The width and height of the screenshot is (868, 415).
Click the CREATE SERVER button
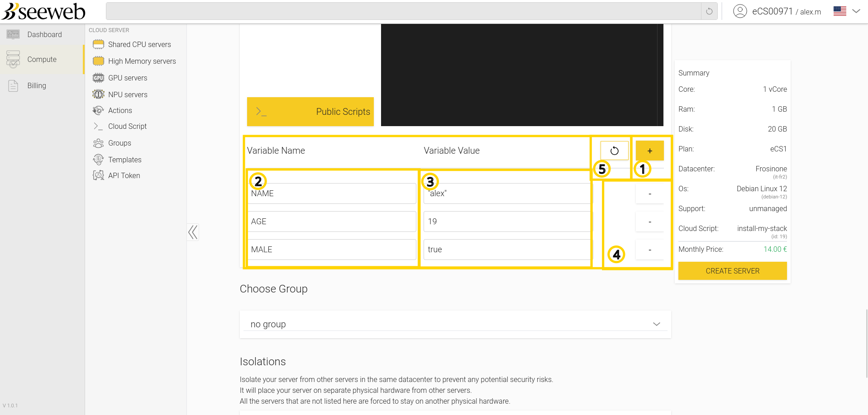coord(733,271)
